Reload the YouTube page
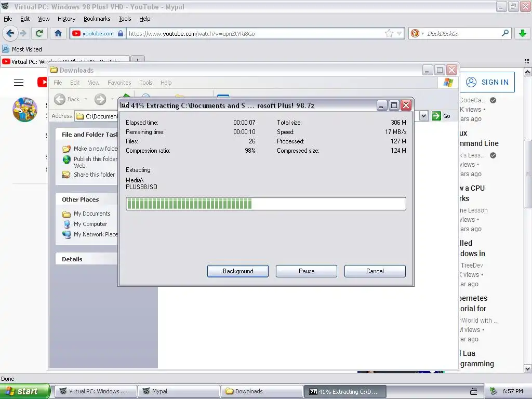This screenshot has width=532, height=399. coord(39,33)
